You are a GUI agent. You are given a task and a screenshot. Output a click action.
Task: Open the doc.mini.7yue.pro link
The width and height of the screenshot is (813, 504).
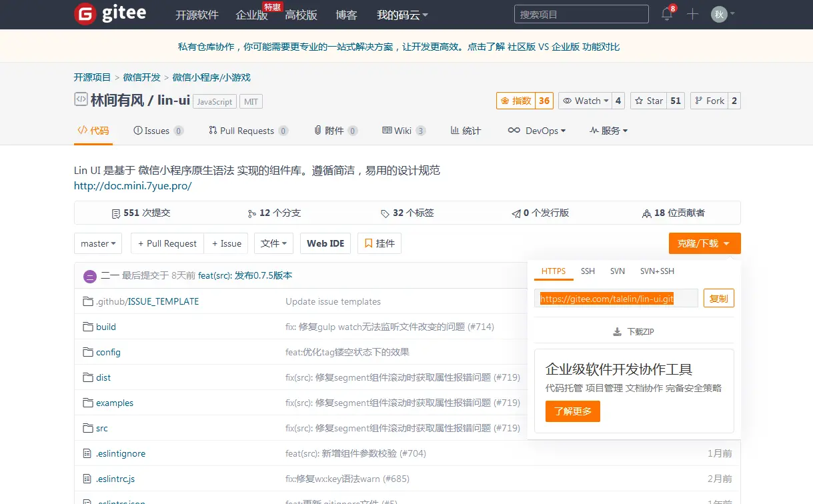[133, 186]
